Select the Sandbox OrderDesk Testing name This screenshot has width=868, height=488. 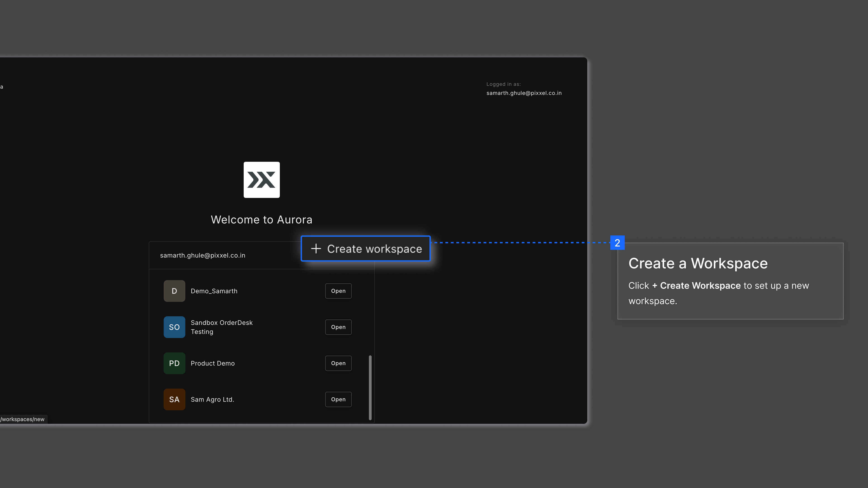coord(221,327)
